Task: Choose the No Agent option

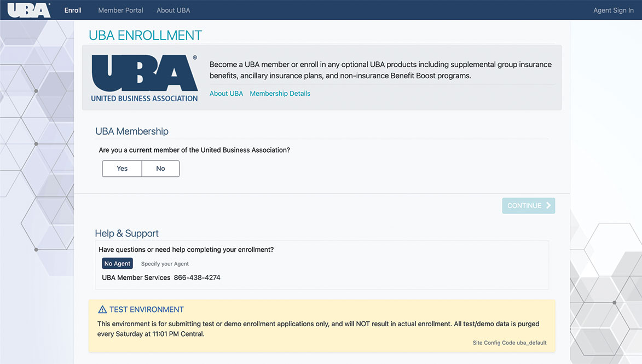Action: pyautogui.click(x=117, y=263)
